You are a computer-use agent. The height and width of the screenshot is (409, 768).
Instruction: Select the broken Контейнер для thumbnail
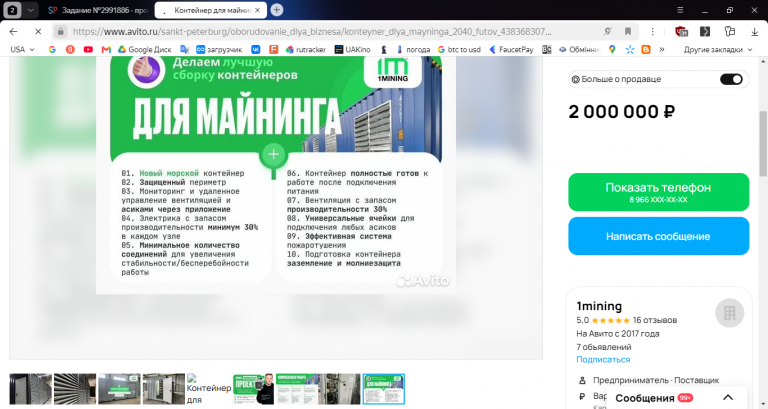[x=209, y=389]
